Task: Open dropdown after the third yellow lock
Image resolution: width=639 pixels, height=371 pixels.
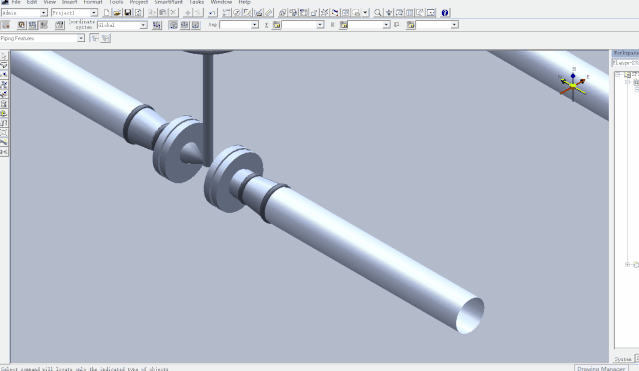Action: [454, 25]
